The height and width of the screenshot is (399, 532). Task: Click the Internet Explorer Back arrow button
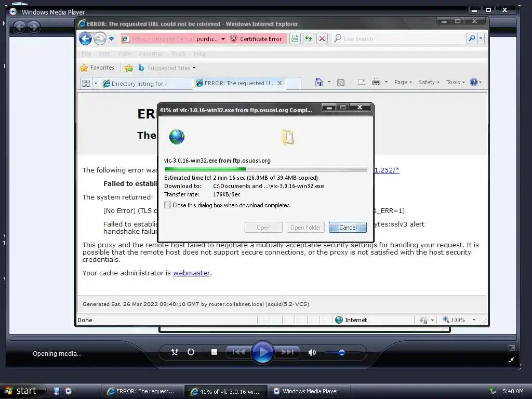pos(86,38)
